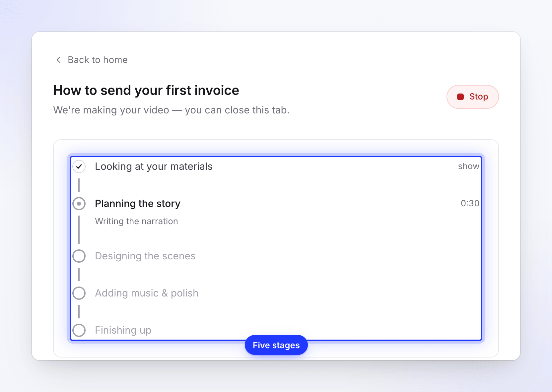Click the completed checkmark stage icon
This screenshot has width=552, height=392.
[x=79, y=166]
